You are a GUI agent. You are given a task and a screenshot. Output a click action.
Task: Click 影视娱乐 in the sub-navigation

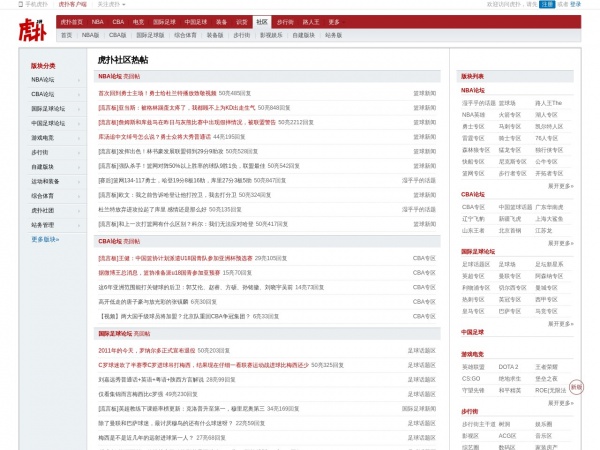[271, 35]
